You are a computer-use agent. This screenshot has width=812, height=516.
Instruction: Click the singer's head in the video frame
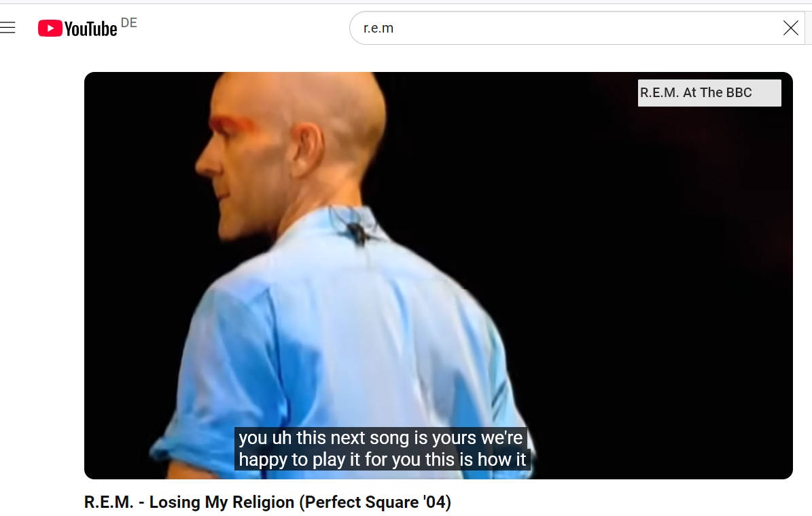[290, 140]
